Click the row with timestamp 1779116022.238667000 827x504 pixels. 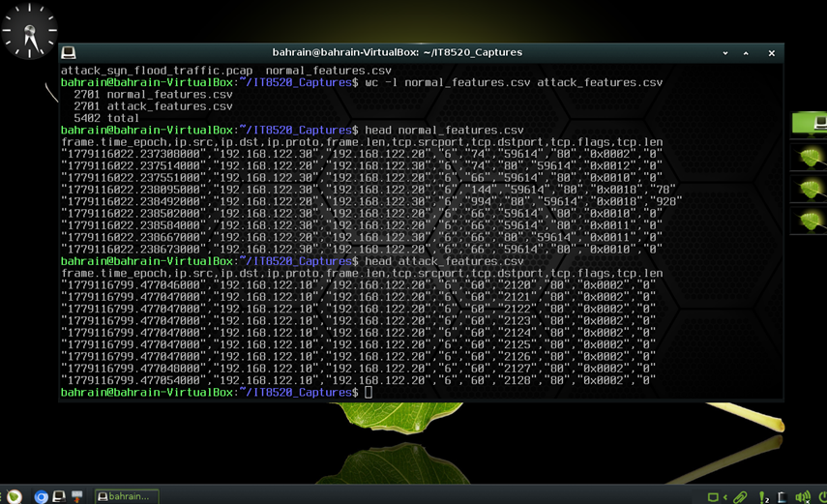tap(362, 237)
